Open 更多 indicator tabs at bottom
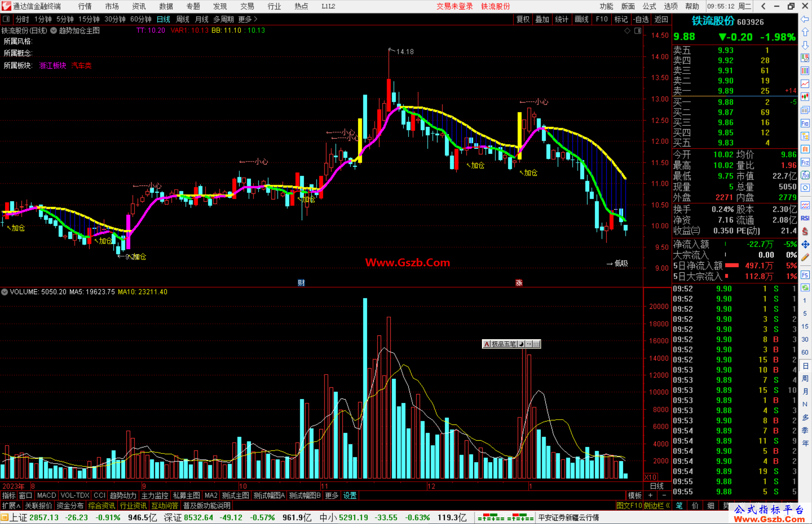 click(332, 495)
